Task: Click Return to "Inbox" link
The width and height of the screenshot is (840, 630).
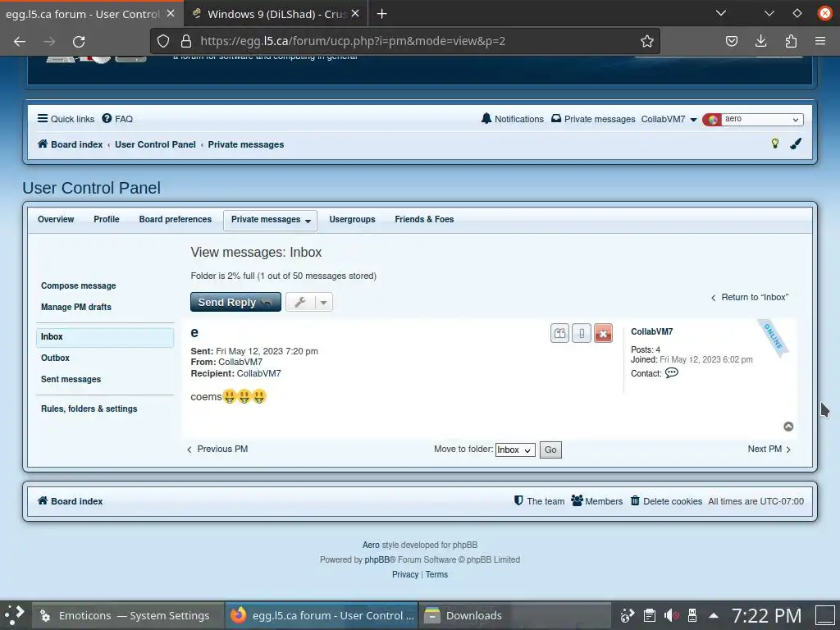Action: tap(750, 297)
